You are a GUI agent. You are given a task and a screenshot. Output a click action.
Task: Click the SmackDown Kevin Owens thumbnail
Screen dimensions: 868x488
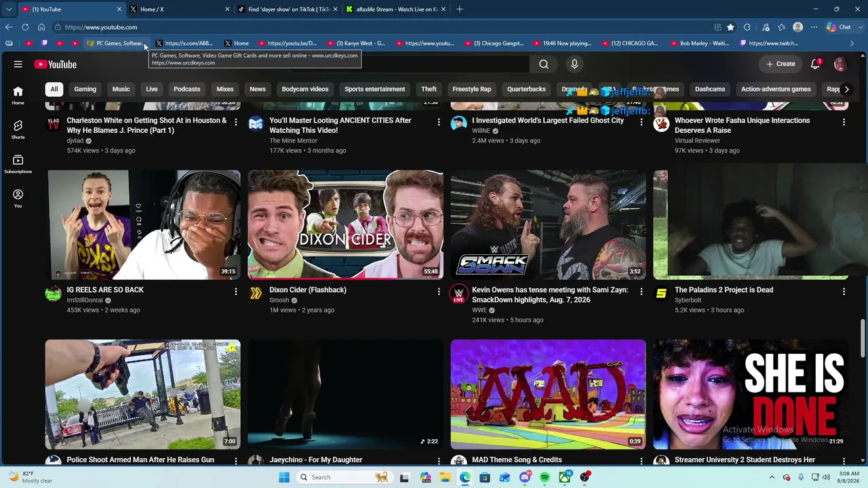548,225
